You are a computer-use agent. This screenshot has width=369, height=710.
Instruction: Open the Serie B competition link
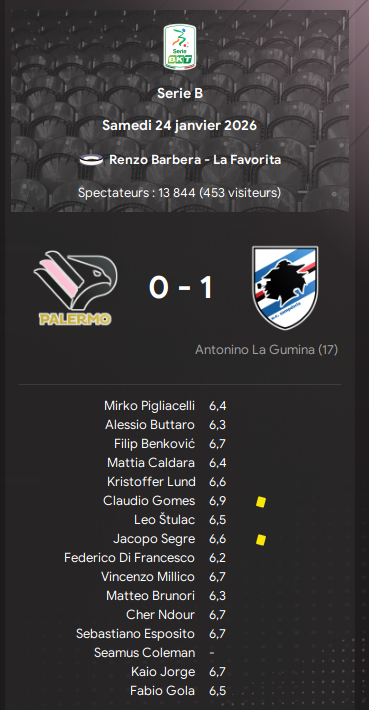[180, 93]
